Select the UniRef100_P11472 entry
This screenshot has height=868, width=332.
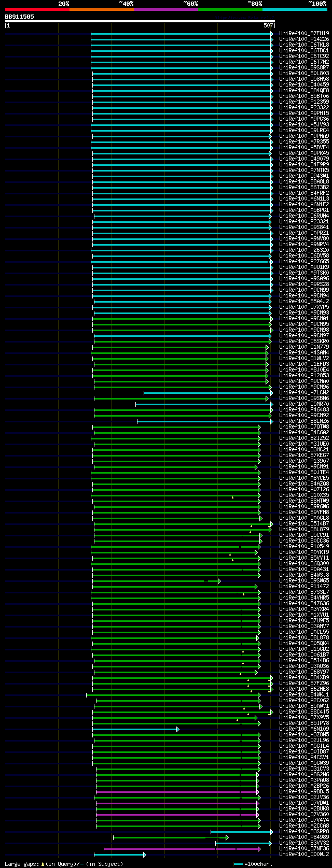pyautogui.click(x=304, y=586)
